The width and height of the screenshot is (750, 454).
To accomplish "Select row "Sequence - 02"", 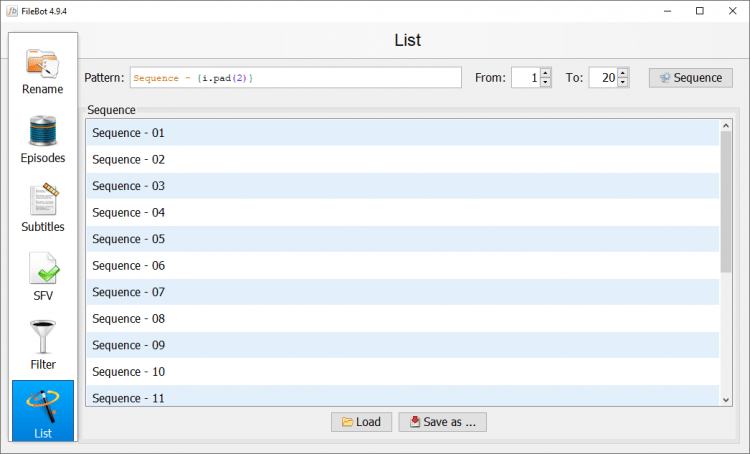I will 403,159.
